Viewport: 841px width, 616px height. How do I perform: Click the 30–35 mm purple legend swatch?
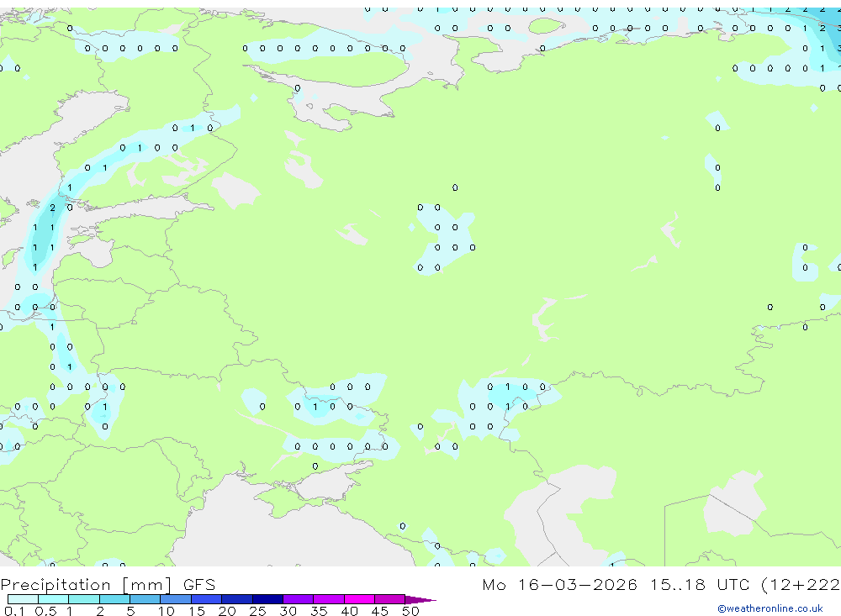coord(298,599)
